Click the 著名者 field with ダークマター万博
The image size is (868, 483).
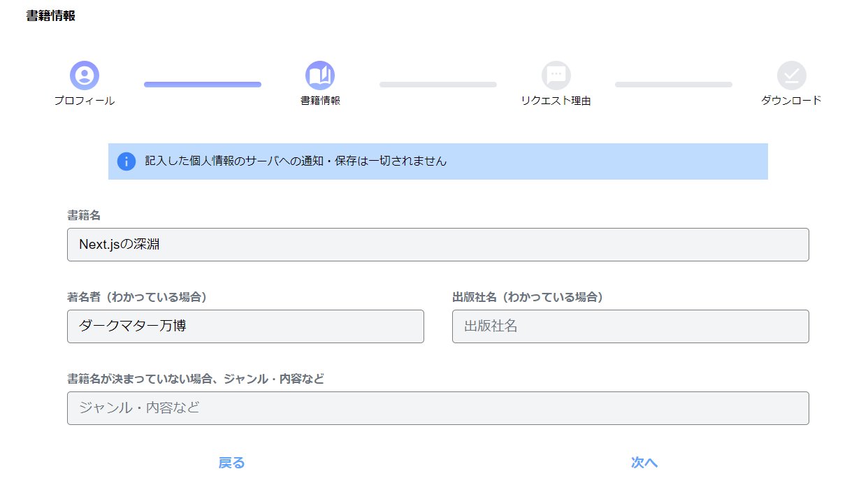click(245, 326)
